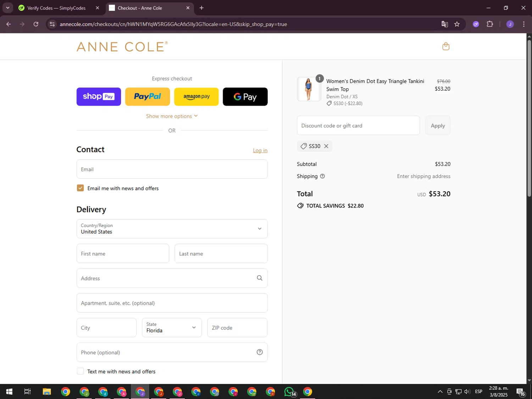Open a new browser tab
The width and height of the screenshot is (532, 399).
tap(201, 8)
